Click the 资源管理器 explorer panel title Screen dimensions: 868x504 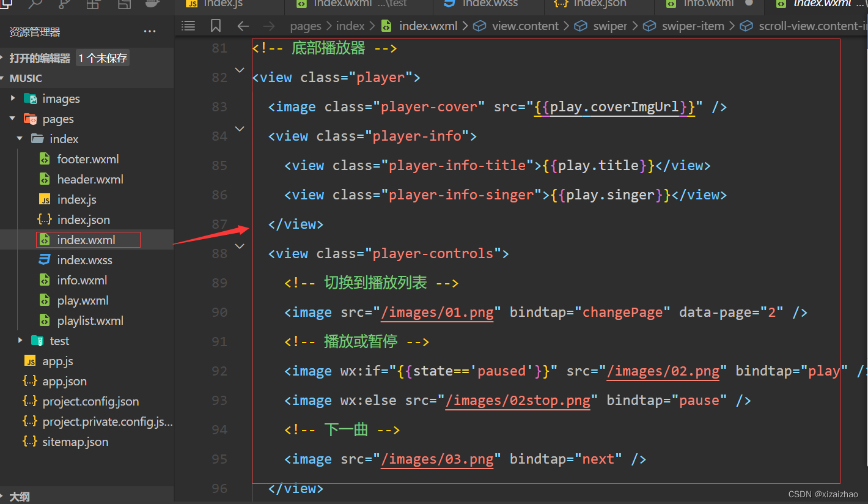point(35,32)
